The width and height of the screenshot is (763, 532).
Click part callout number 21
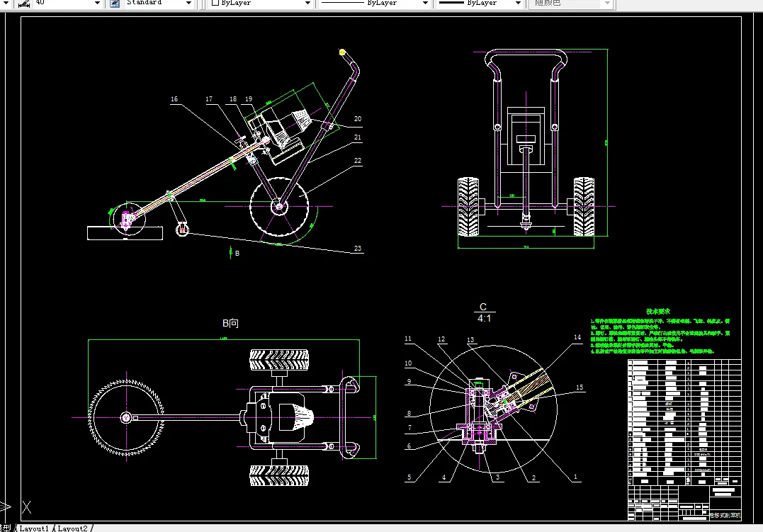[x=358, y=137]
